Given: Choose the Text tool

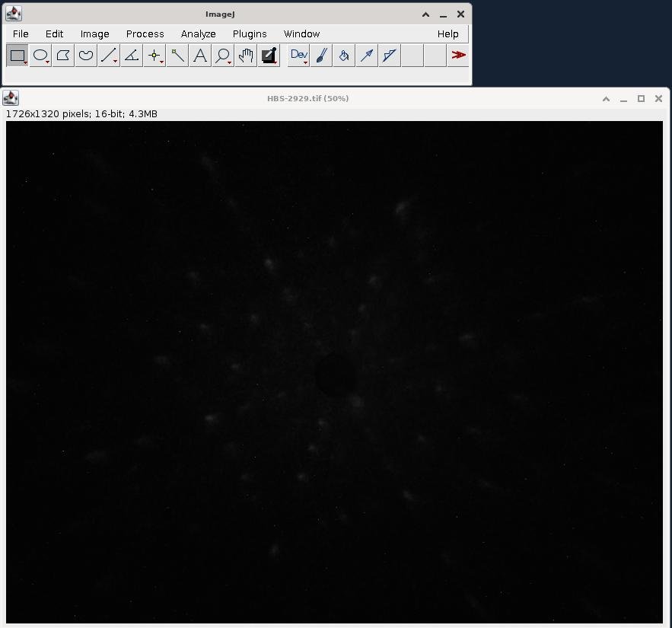Looking at the screenshot, I should tap(200, 56).
